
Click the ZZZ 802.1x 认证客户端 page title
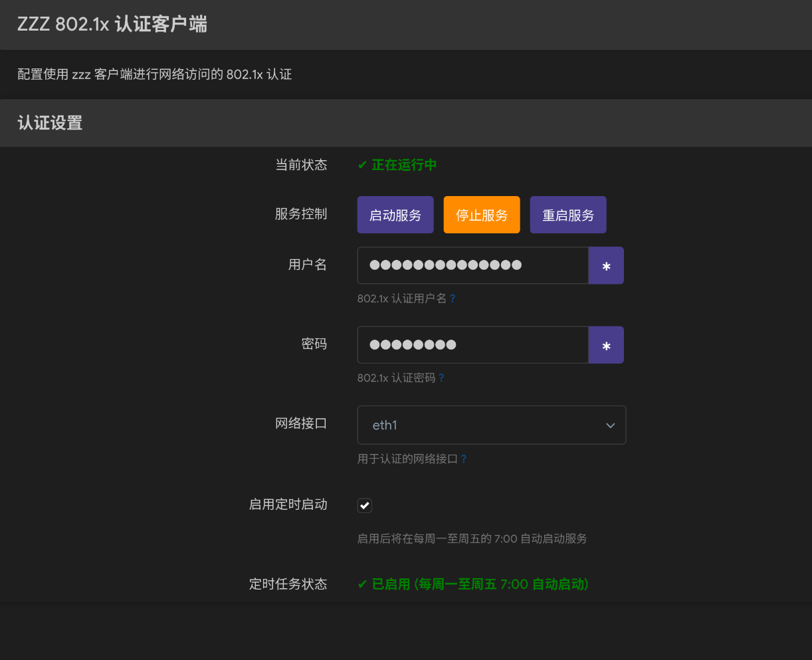point(112,25)
